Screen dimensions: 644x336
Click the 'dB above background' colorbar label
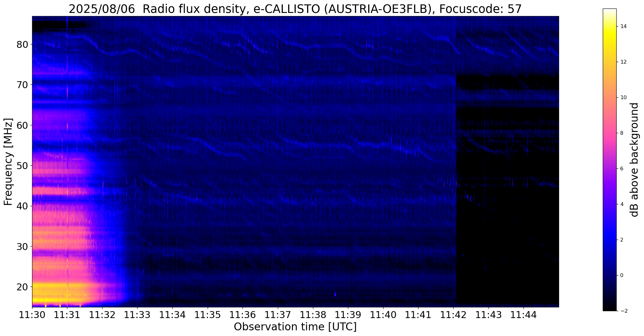(635, 160)
